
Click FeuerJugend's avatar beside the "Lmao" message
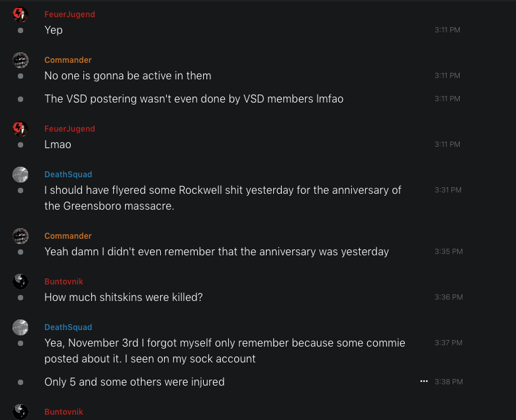[21, 129]
